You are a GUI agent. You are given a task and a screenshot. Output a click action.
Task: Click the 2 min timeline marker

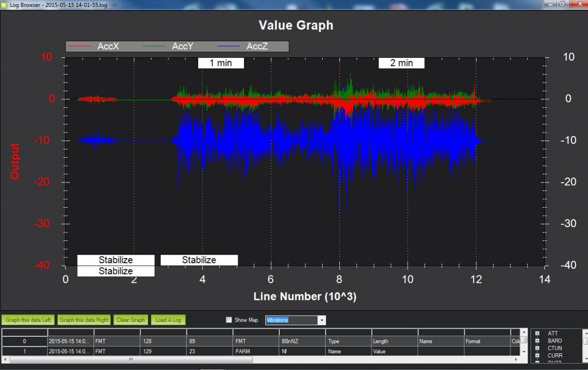[401, 63]
